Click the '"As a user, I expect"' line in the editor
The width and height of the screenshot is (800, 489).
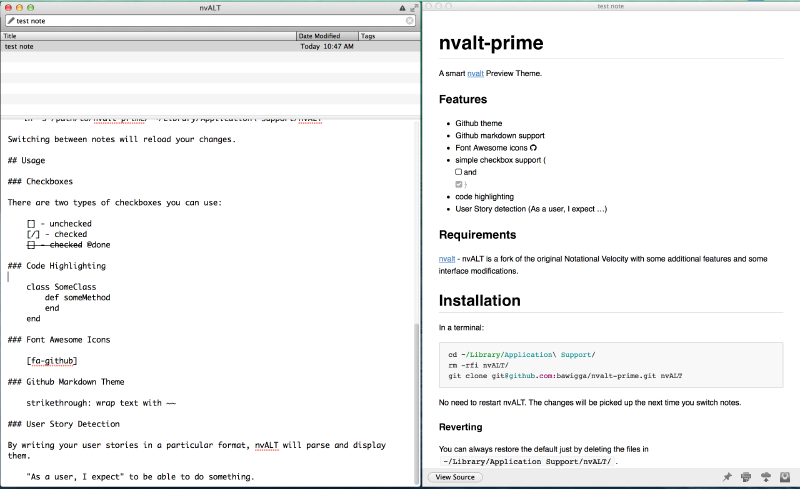(x=140, y=477)
